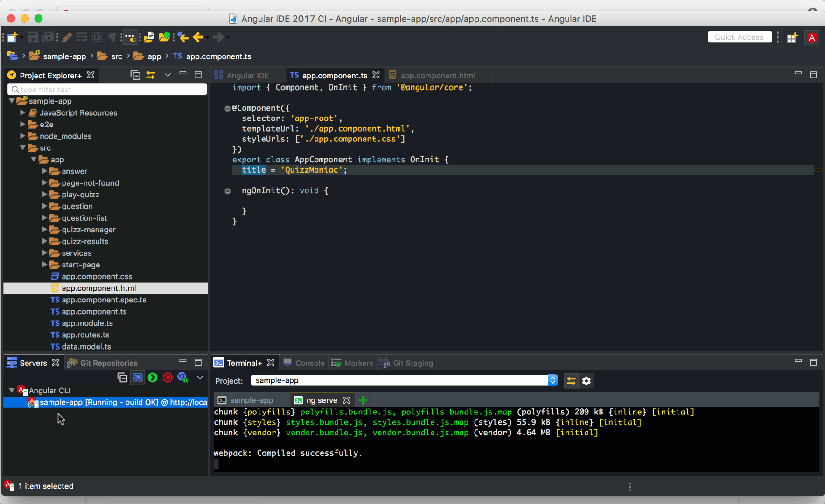Screen dimensions: 825x504
Task: Toggle terminal link-with-selection arrows icon
Action: 571,381
